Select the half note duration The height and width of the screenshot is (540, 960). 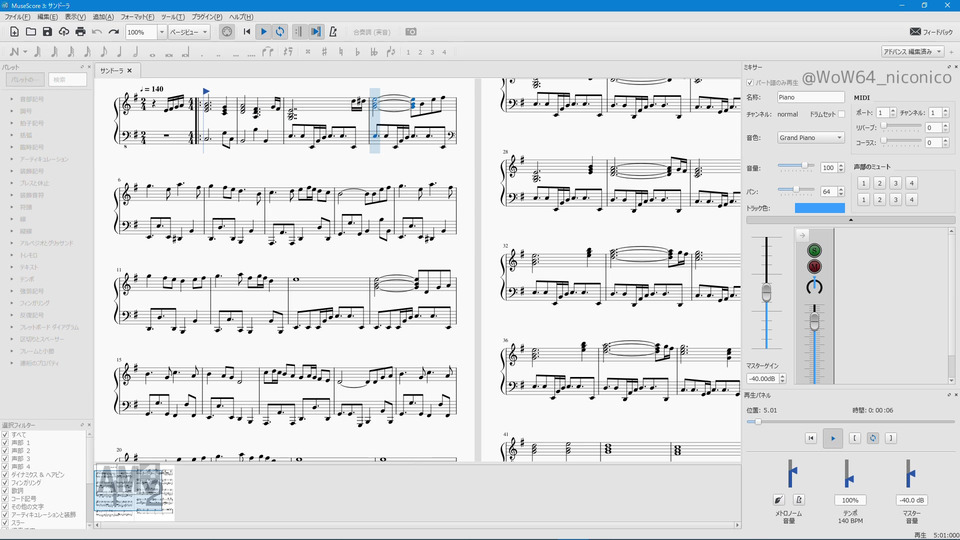pyautogui.click(x=136, y=52)
